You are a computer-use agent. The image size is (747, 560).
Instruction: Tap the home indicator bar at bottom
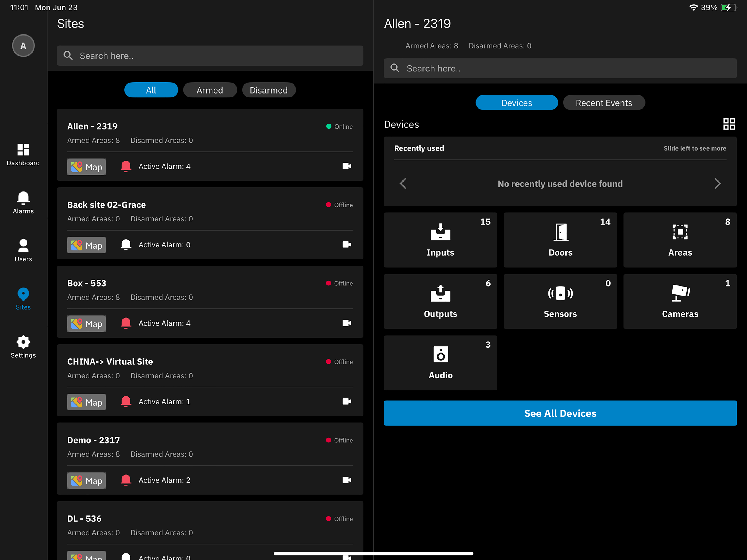(x=373, y=553)
